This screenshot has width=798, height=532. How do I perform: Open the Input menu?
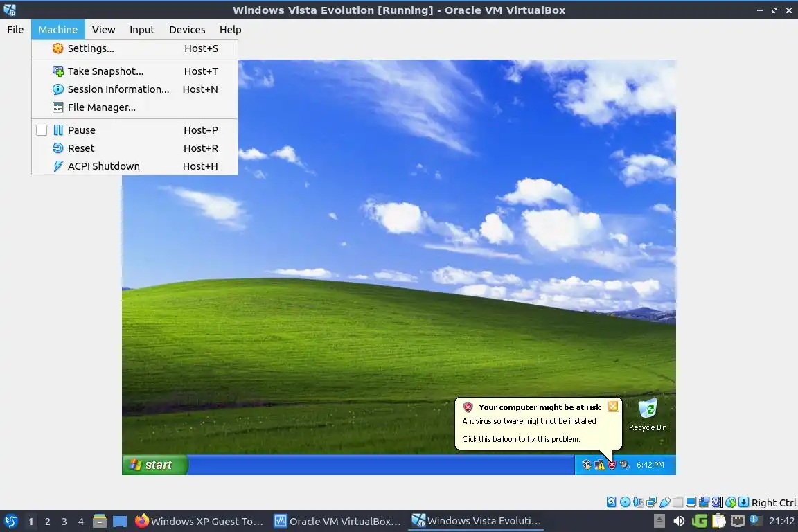(142, 30)
